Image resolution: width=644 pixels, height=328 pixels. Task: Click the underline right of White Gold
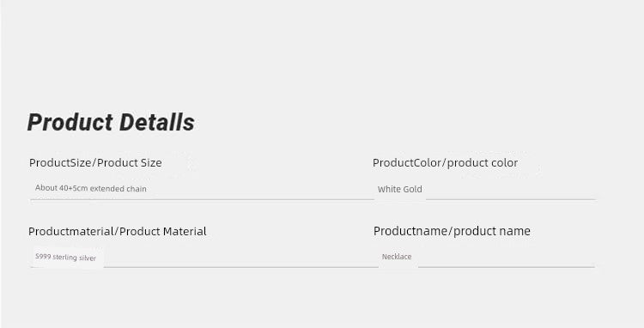511,199
